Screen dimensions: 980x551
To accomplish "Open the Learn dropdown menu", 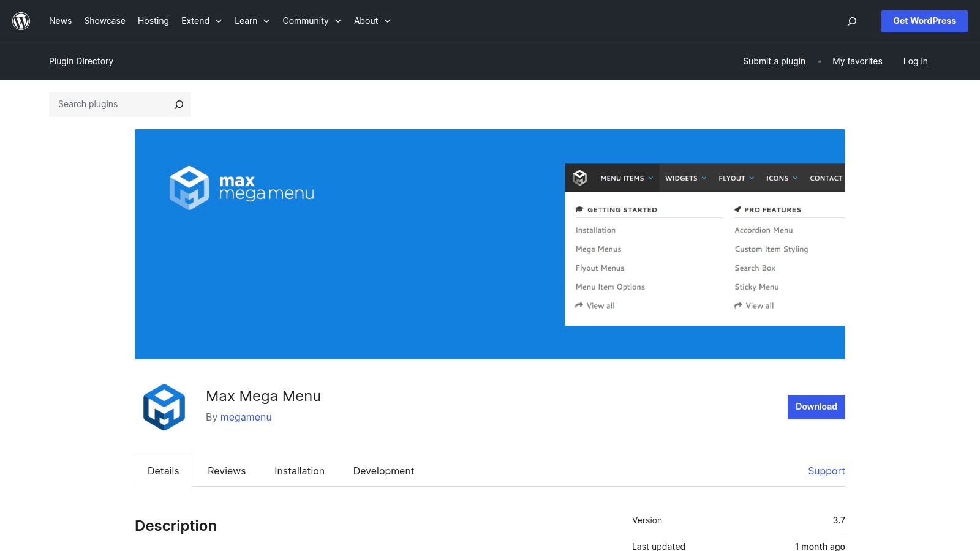I will (251, 20).
